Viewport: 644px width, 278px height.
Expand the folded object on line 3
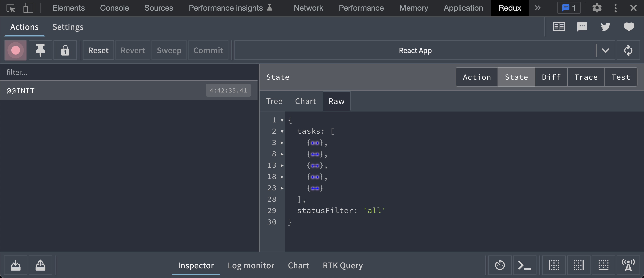click(x=282, y=143)
